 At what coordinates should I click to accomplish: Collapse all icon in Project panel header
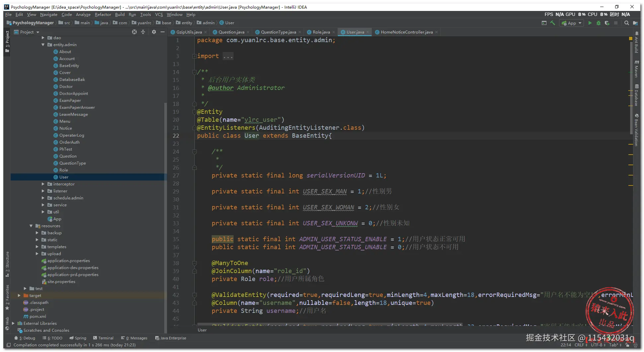pos(143,32)
